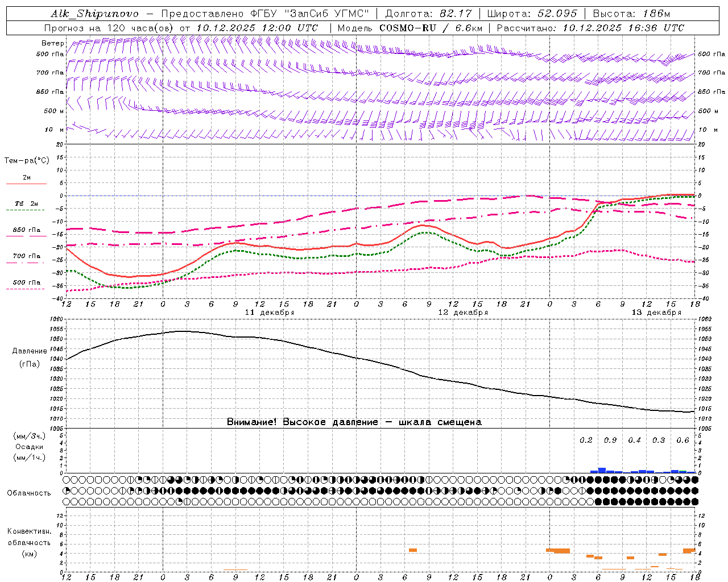728x582 pixels.
Task: Click the 0.4 precipitation amount
Action: coord(635,440)
